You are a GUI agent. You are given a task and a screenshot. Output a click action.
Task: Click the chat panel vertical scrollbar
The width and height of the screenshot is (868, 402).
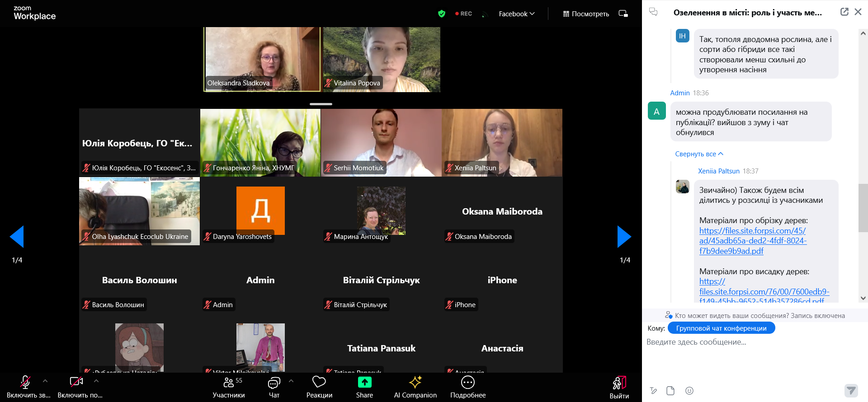click(x=863, y=208)
